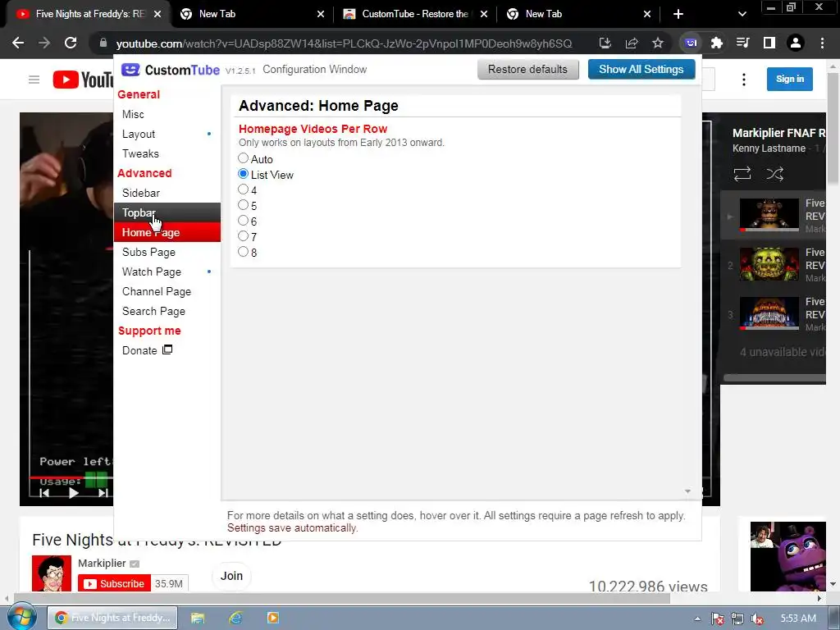Image resolution: width=840 pixels, height=630 pixels.
Task: Open the Layout settings section
Action: (x=167, y=134)
